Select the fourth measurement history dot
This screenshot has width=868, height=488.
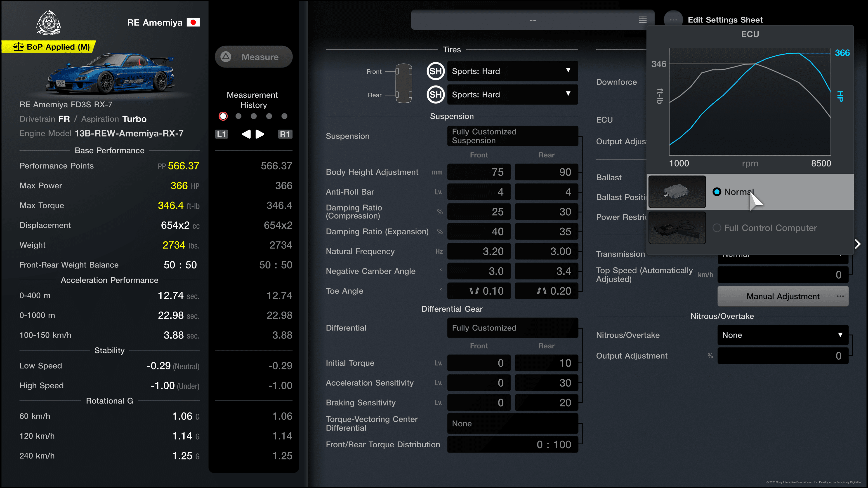(269, 116)
